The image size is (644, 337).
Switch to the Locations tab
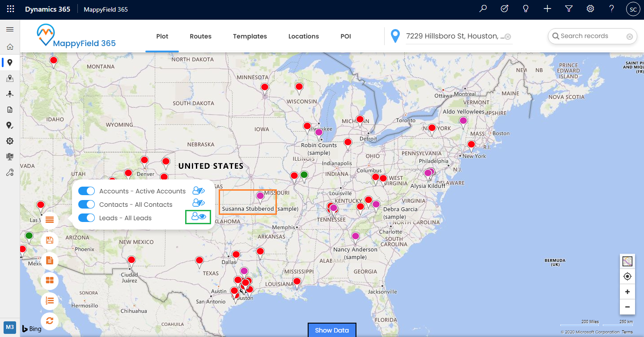pos(304,36)
